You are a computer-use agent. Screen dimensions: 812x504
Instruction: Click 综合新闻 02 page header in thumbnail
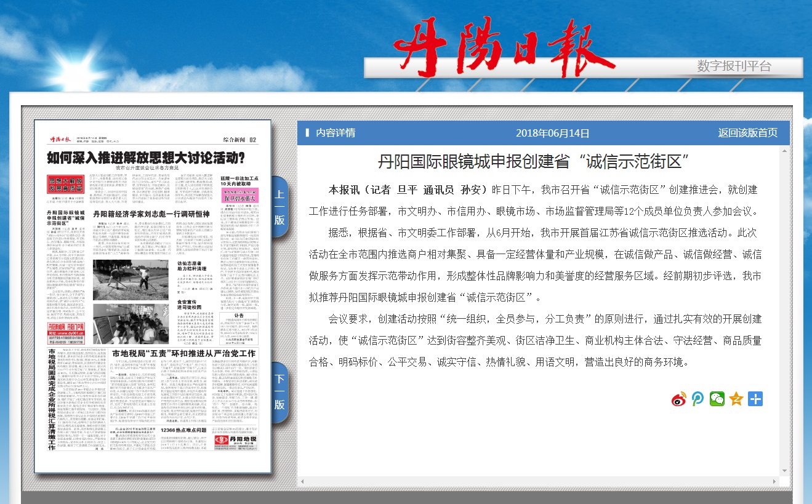click(x=241, y=140)
